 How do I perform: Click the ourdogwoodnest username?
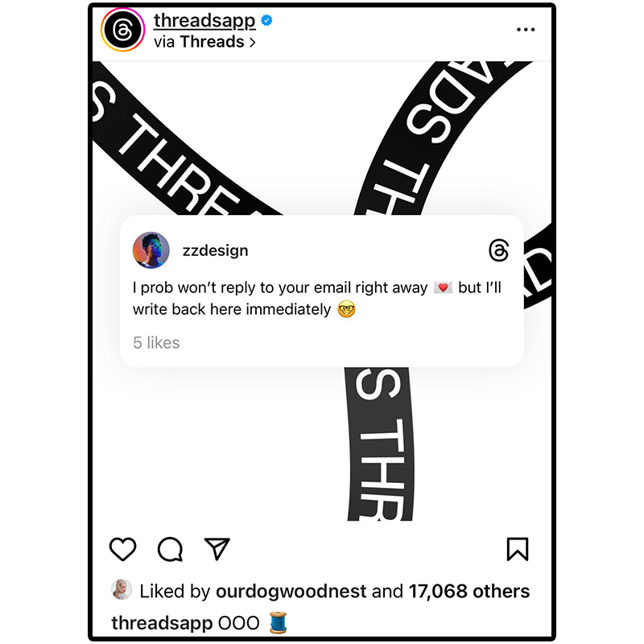coord(291,592)
